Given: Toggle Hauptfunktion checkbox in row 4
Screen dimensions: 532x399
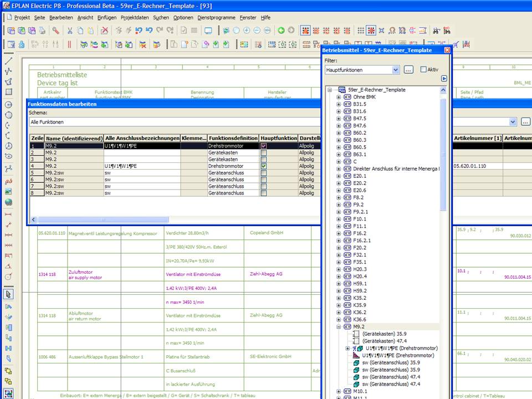Looking at the screenshot, I should point(264,166).
